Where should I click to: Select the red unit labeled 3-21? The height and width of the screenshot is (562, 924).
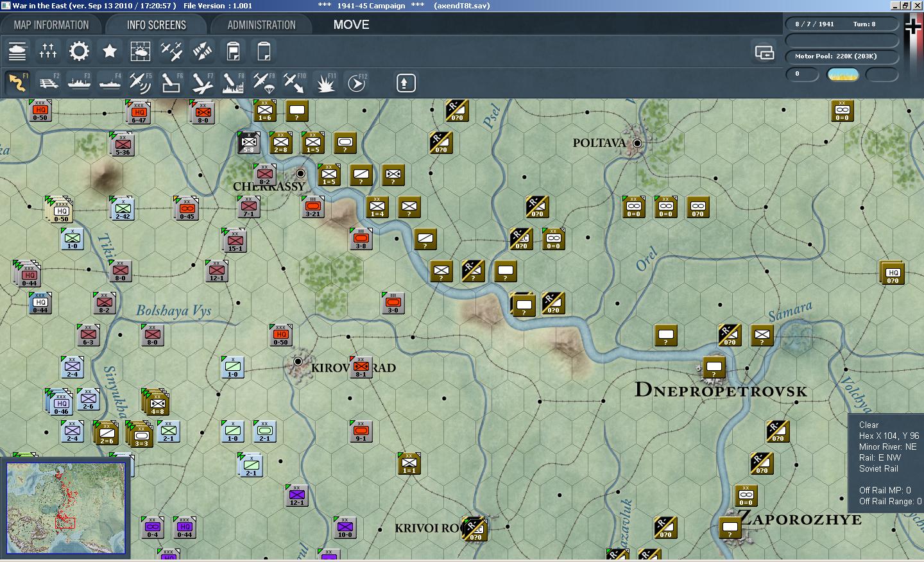tap(312, 206)
